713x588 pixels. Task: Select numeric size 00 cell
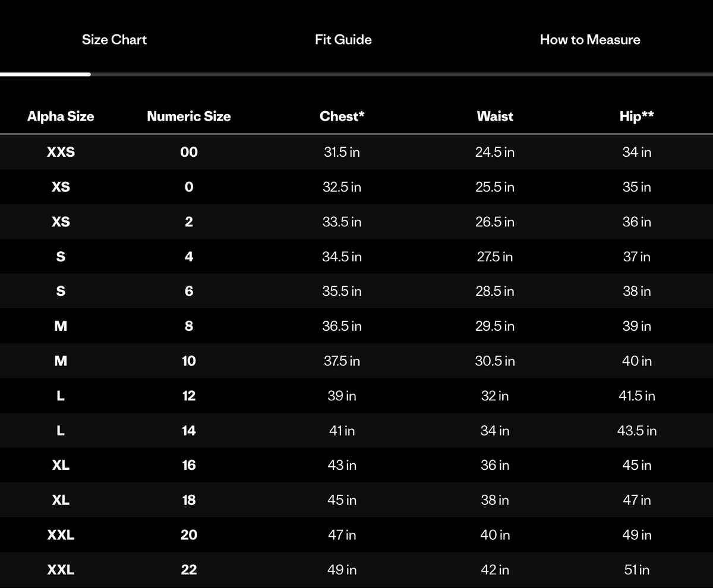(x=189, y=152)
